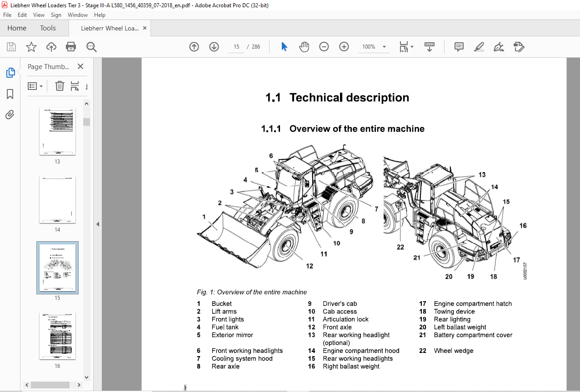Click the cloud upload icon
The image size is (580, 392).
tap(51, 47)
